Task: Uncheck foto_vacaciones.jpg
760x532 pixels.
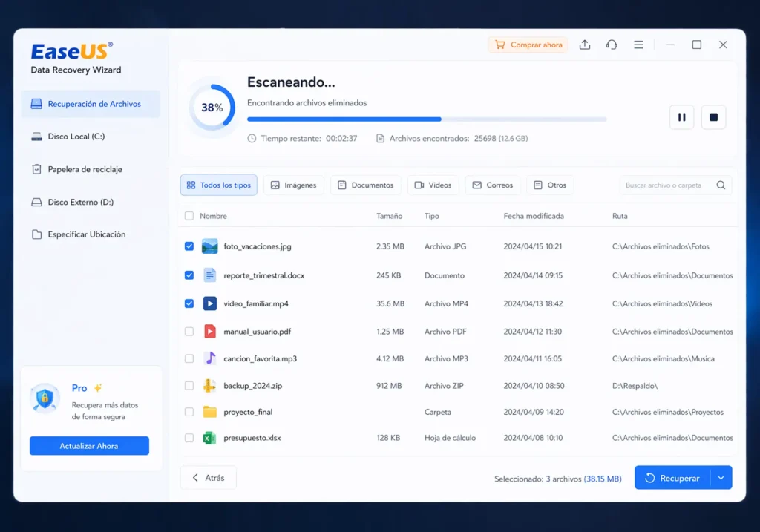Action: [189, 246]
